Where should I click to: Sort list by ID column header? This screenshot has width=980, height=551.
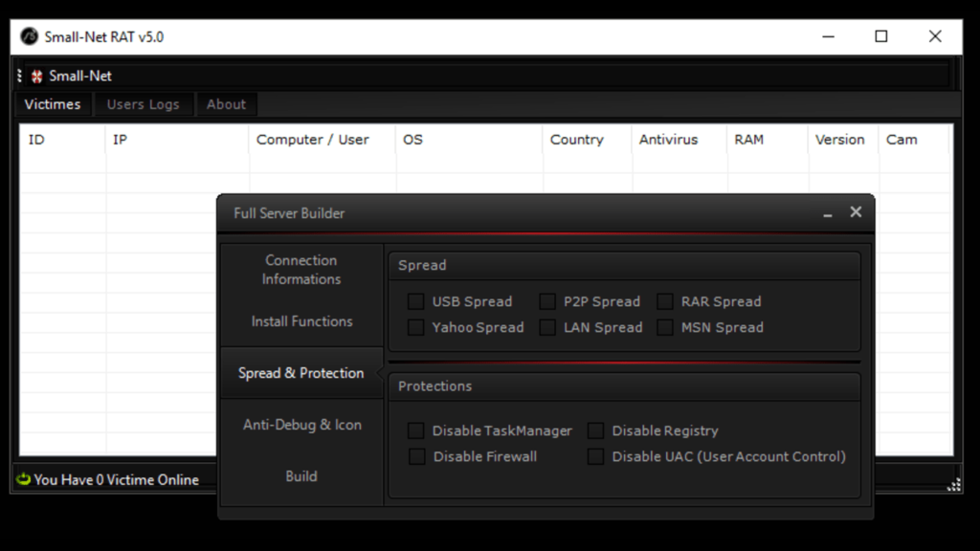[x=62, y=140]
